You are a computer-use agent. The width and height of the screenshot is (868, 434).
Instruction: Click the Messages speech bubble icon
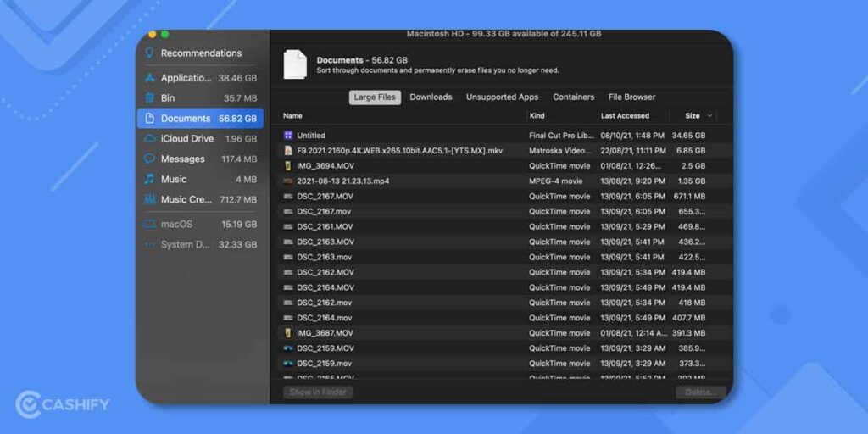[x=149, y=159]
